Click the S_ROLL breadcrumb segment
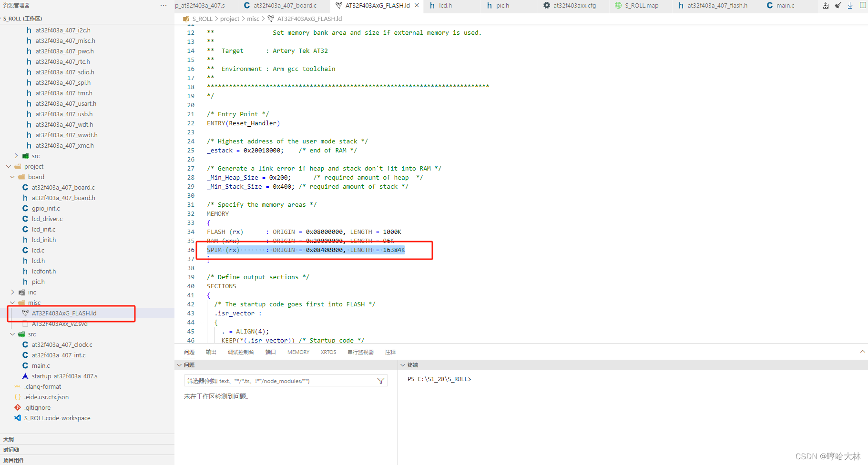This screenshot has height=465, width=868. click(x=203, y=19)
